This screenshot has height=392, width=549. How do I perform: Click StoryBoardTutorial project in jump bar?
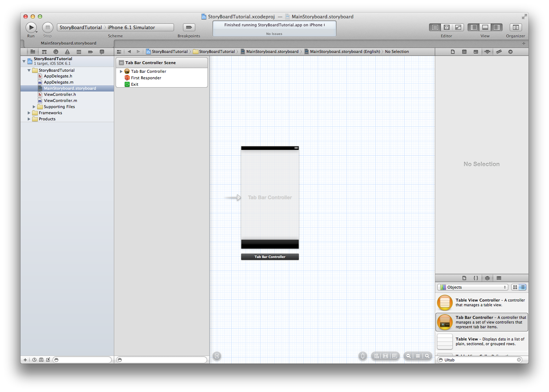pos(167,52)
